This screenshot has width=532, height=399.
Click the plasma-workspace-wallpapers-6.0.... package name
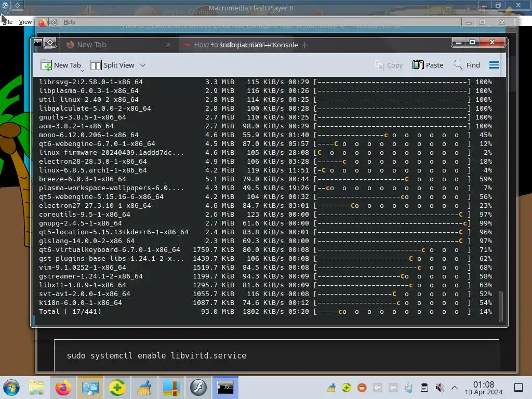(111, 188)
